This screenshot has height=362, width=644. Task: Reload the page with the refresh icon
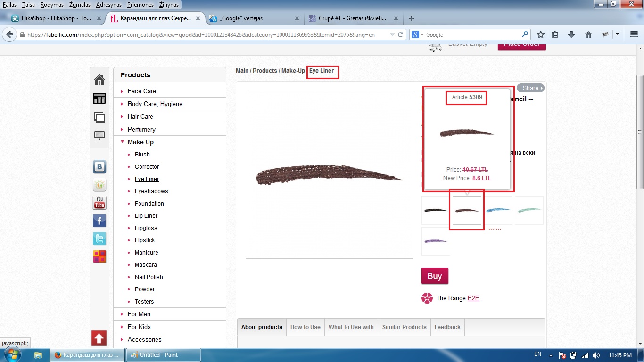click(x=401, y=34)
